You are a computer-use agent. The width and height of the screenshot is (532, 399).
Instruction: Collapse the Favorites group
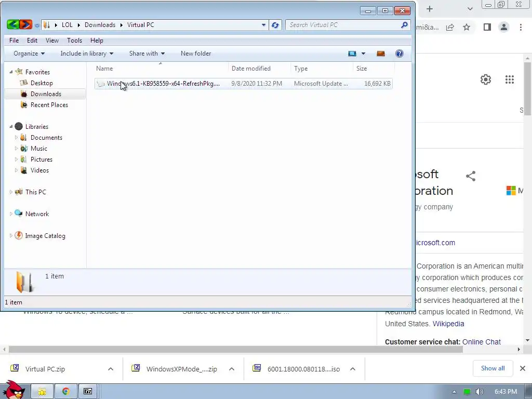click(11, 72)
